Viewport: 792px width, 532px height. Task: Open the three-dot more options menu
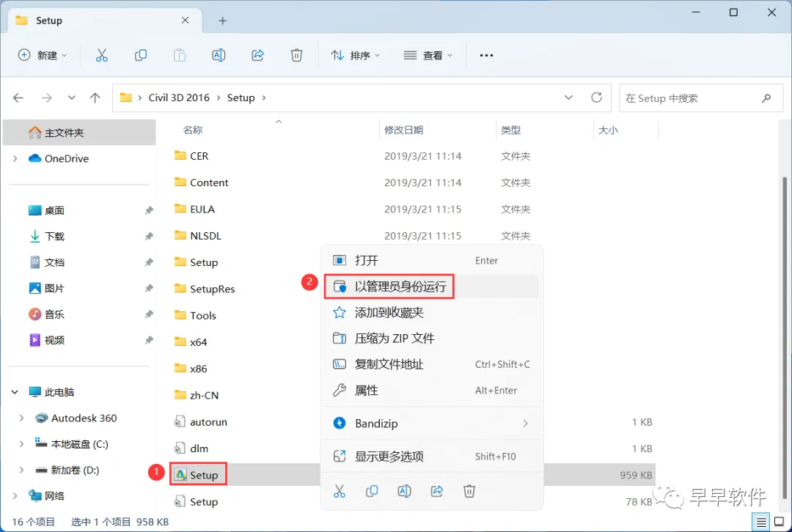click(x=486, y=55)
